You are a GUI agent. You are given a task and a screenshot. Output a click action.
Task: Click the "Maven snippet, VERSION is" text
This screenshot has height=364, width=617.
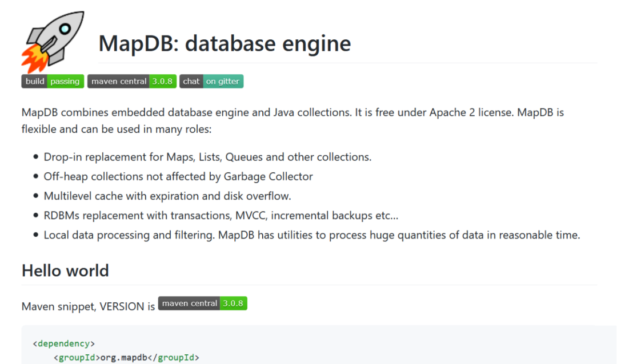pyautogui.click(x=88, y=306)
